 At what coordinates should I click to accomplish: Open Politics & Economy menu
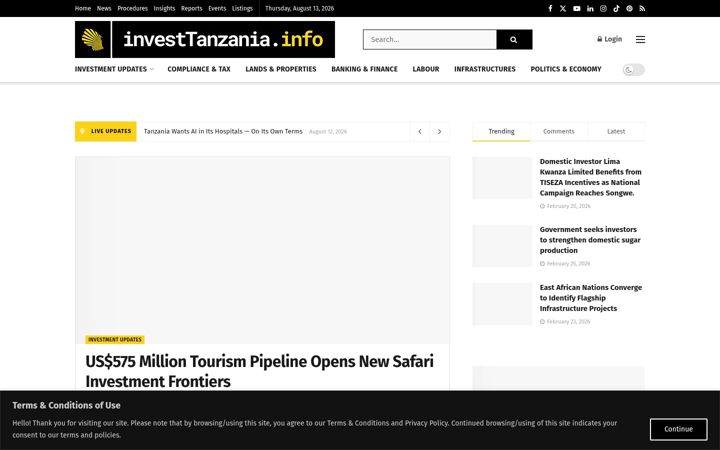pos(566,69)
